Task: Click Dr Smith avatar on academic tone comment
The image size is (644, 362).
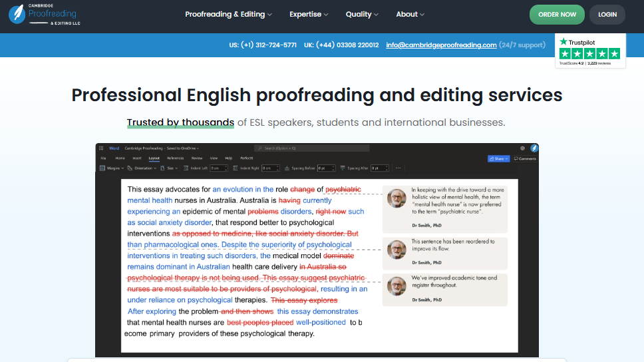Action: point(397,286)
